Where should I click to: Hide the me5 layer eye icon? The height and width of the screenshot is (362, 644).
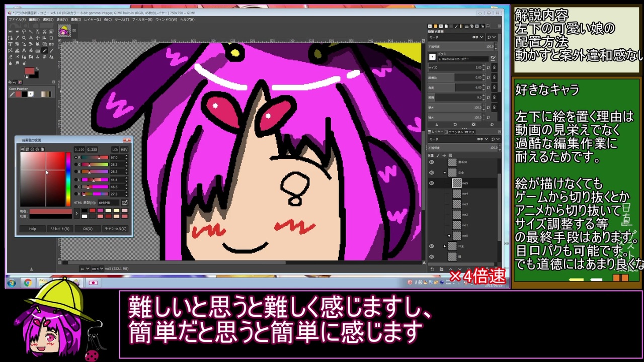pyautogui.click(x=432, y=183)
